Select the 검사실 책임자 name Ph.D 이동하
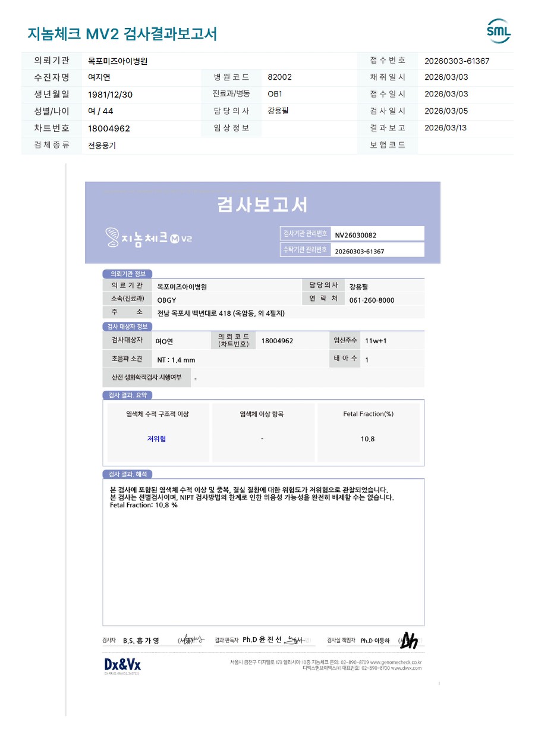Screen dimensions: 535x756 375,641
